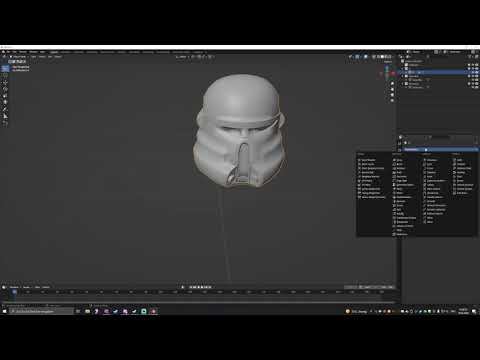Select the Select Box tool
This screenshot has width=480, height=360.
tap(5, 68)
